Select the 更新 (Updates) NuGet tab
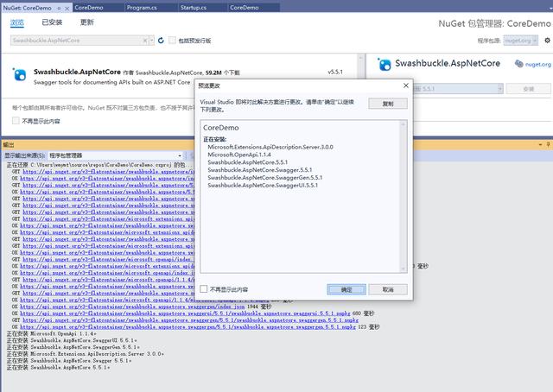This screenshot has width=553, height=392. coord(86,22)
